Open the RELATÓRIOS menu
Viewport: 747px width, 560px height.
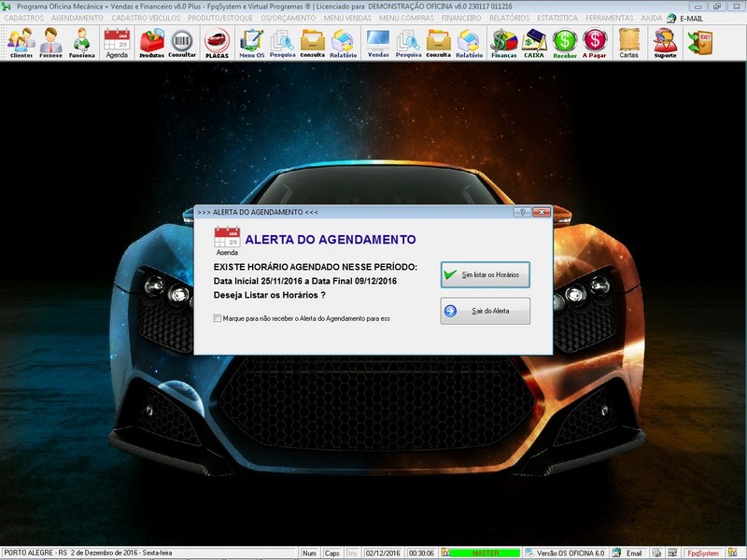tap(509, 18)
